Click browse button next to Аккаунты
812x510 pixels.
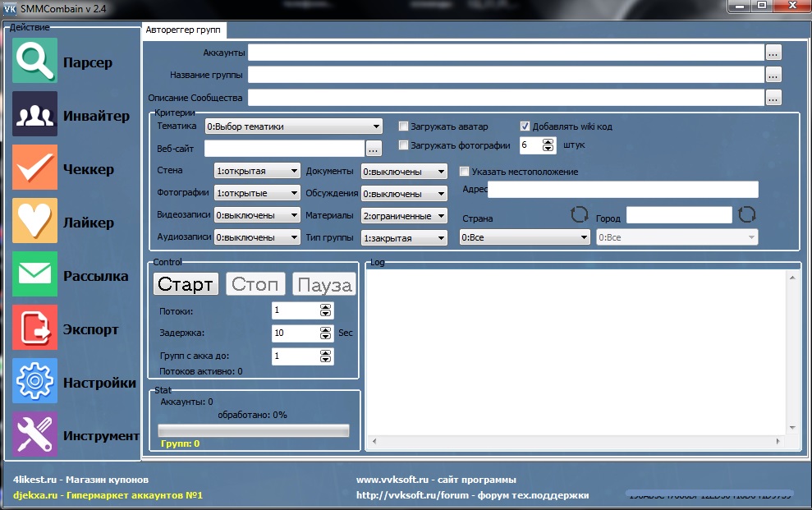coord(773,53)
